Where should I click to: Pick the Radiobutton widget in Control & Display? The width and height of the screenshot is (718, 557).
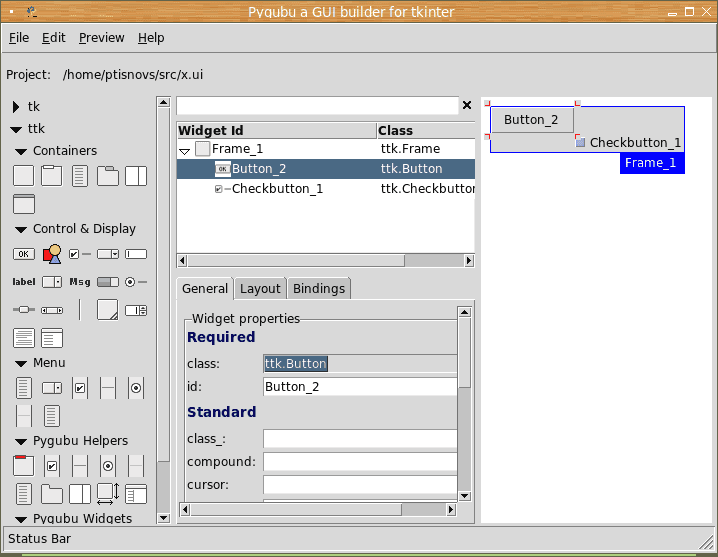click(x=136, y=282)
